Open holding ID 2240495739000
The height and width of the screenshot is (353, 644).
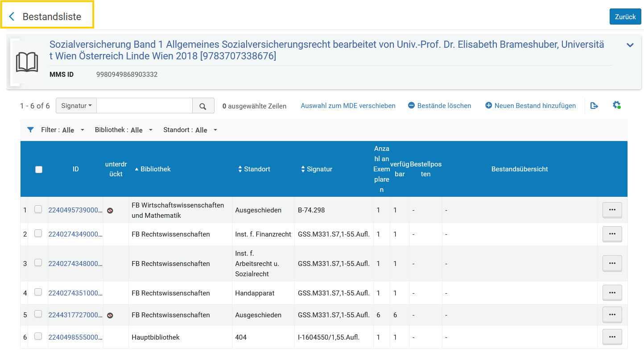[75, 210]
